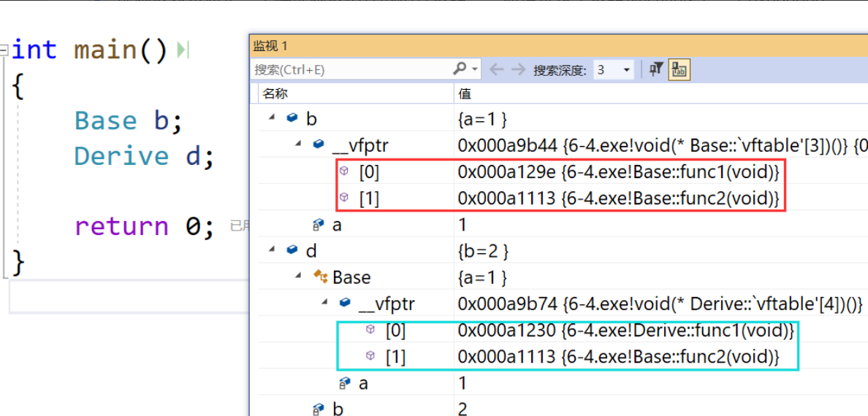This screenshot has width=868, height=416.
Task: Click the blue cube icon of variable d
Action: [292, 250]
